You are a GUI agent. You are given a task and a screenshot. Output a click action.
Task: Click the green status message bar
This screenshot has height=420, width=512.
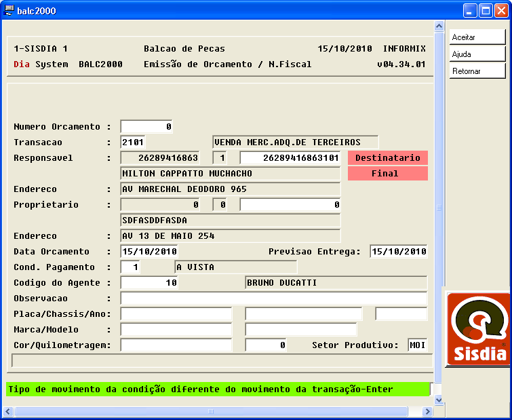218,389
